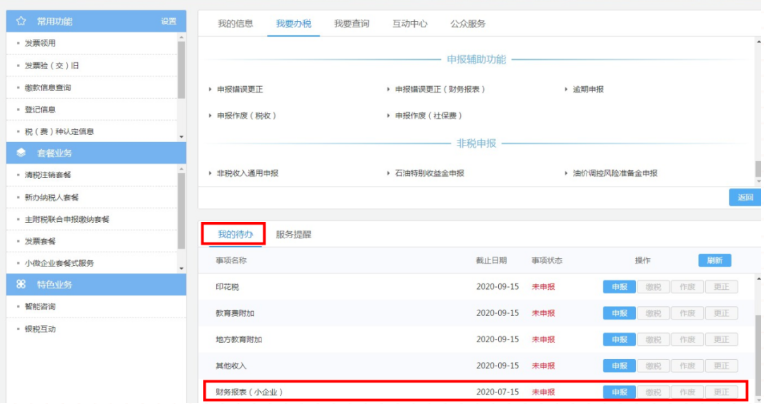Open the 油价调控风险准备金申报 link
Viewport: 764px width, 404px height.
click(615, 173)
